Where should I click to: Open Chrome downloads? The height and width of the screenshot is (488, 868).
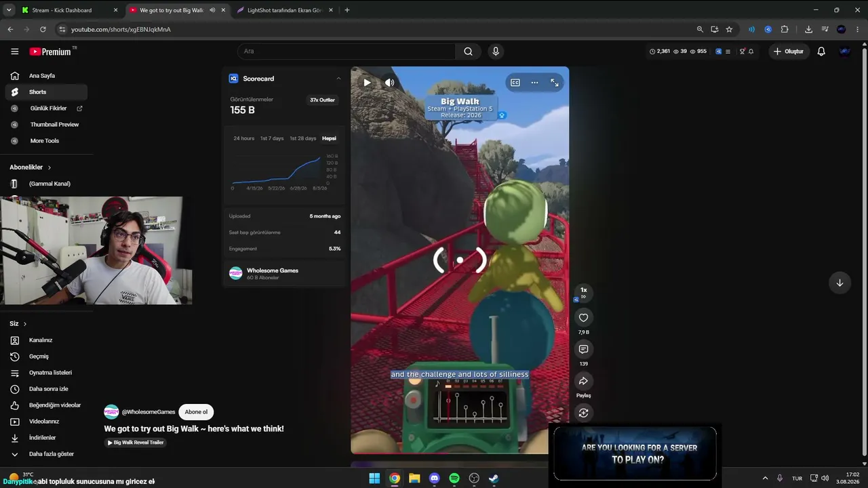point(808,29)
